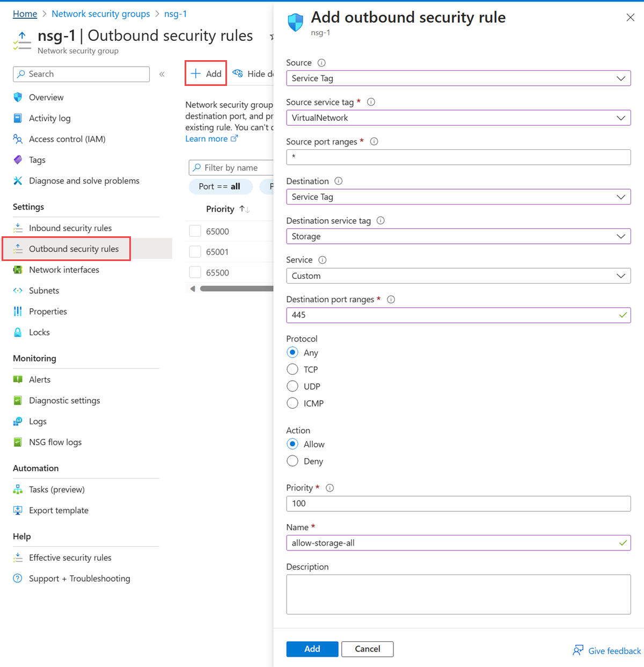This screenshot has width=644, height=667.
Task: Click the blue Add button
Action: click(312, 649)
